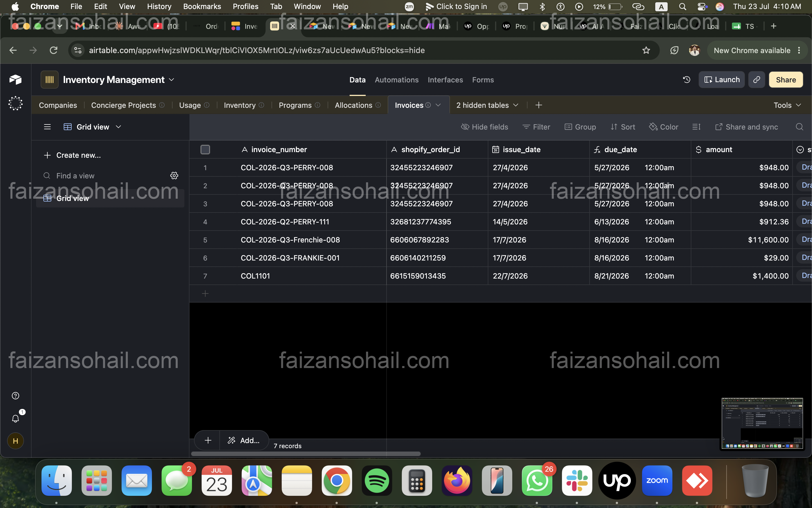
Task: Reload the page in Chrome
Action: pyautogui.click(x=54, y=51)
